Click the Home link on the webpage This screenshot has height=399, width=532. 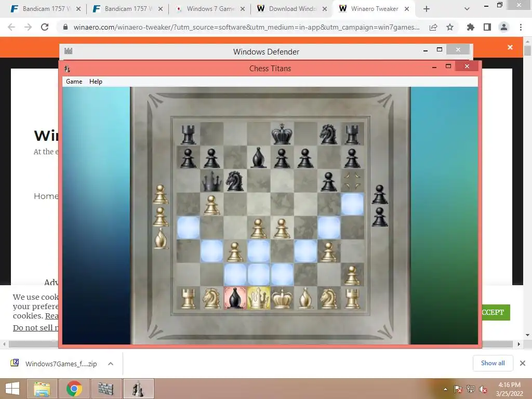(46, 196)
